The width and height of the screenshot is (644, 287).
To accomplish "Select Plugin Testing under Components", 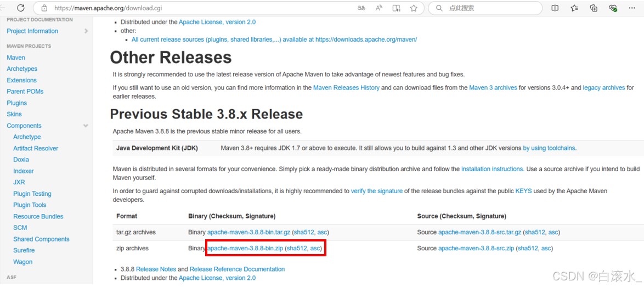I will pyautogui.click(x=32, y=193).
